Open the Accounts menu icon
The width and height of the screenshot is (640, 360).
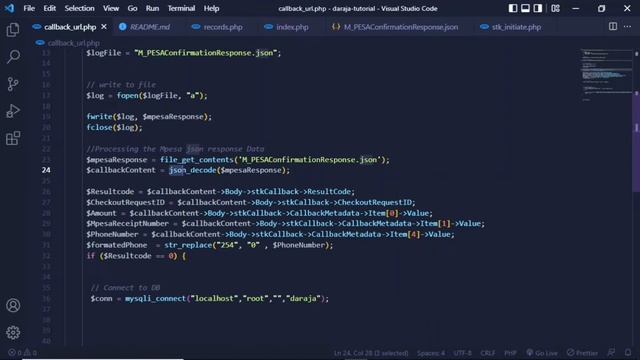13,305
